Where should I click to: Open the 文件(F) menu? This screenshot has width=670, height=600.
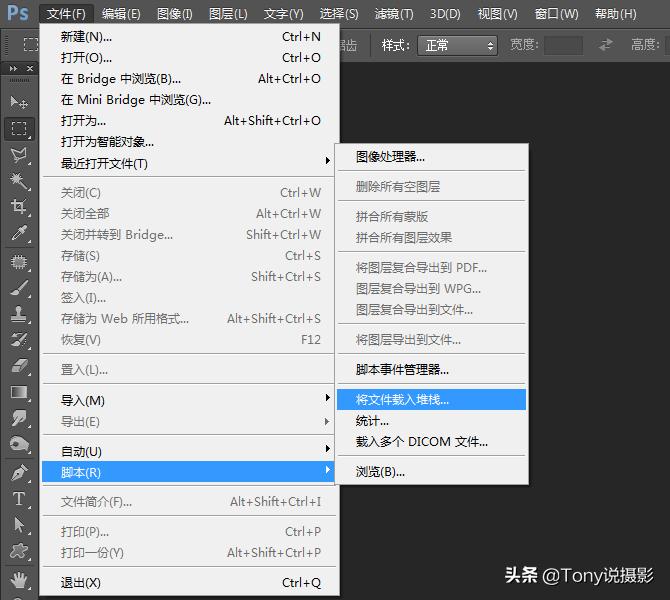click(x=66, y=14)
